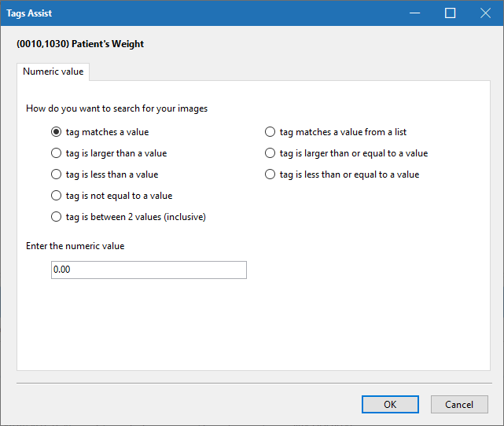Select 'tag is less than a value'
This screenshot has width=504, height=426.
(x=57, y=174)
